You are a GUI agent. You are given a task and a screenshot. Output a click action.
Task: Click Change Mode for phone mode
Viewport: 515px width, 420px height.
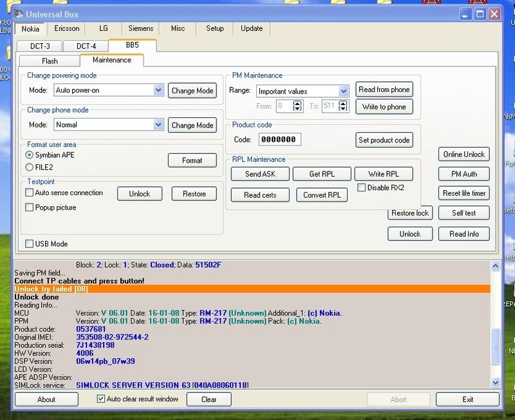(192, 125)
